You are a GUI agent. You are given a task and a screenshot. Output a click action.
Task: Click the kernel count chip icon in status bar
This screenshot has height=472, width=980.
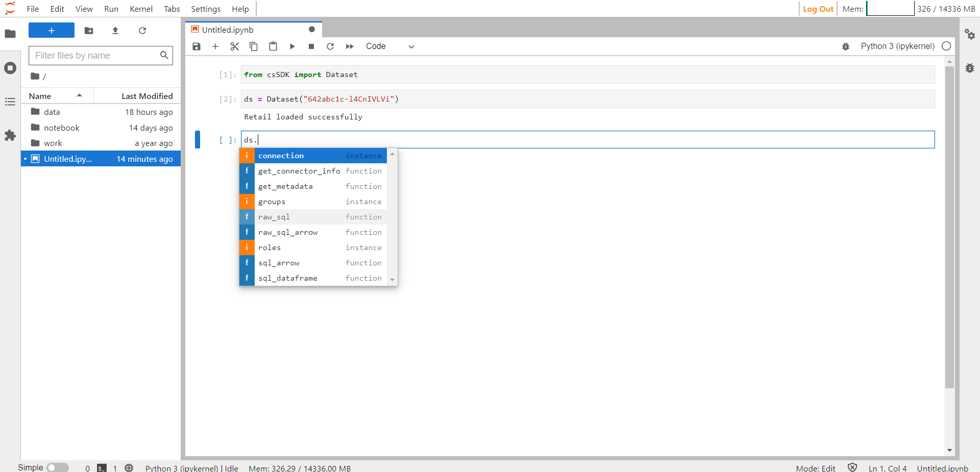(129, 468)
